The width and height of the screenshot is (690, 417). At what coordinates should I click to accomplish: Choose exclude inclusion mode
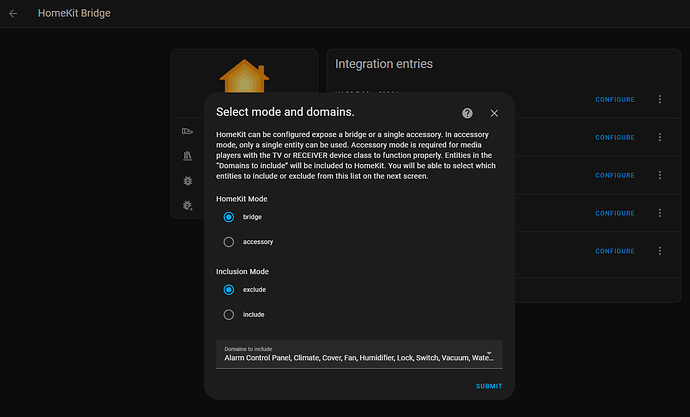[x=228, y=290]
